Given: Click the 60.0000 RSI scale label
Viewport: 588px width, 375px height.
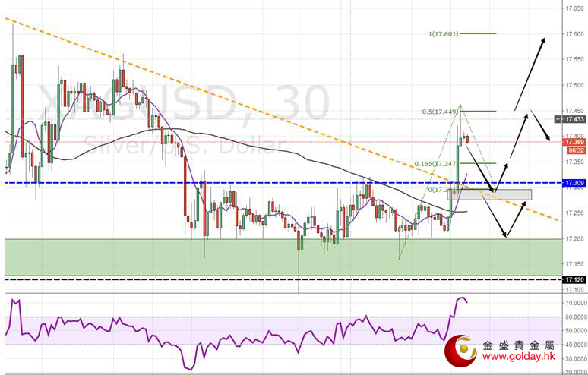Looking at the screenshot, I should 577,317.
